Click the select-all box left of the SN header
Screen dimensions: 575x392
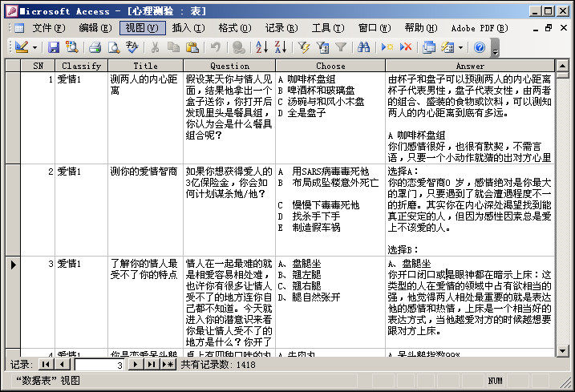(13, 66)
